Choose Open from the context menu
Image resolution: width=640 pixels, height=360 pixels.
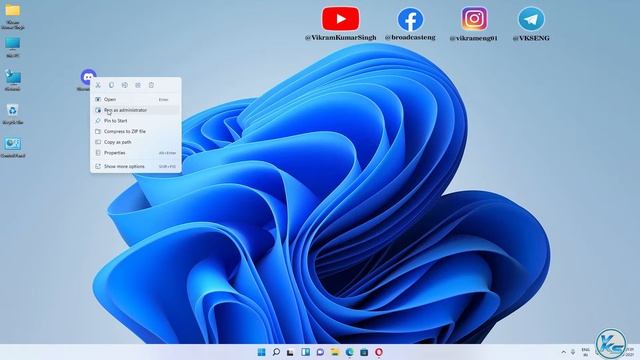pos(136,99)
